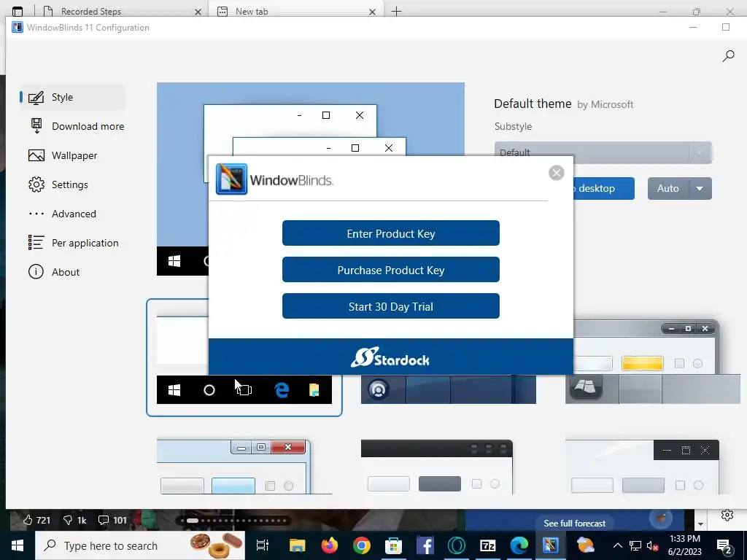Click the browser tab actions icon
The image size is (747, 560).
18,12
